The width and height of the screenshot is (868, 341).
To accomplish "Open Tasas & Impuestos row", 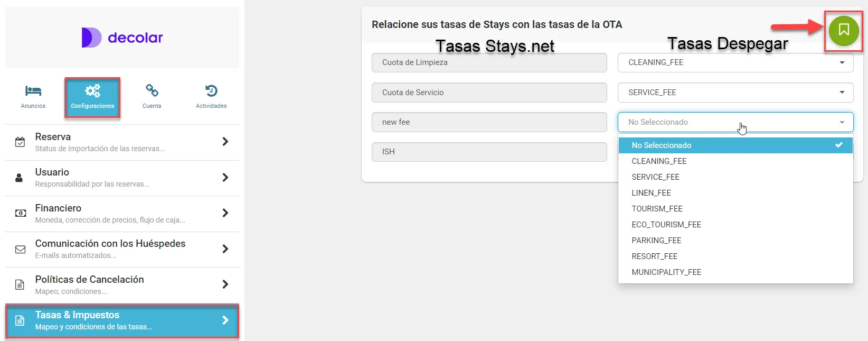I will pos(122,321).
